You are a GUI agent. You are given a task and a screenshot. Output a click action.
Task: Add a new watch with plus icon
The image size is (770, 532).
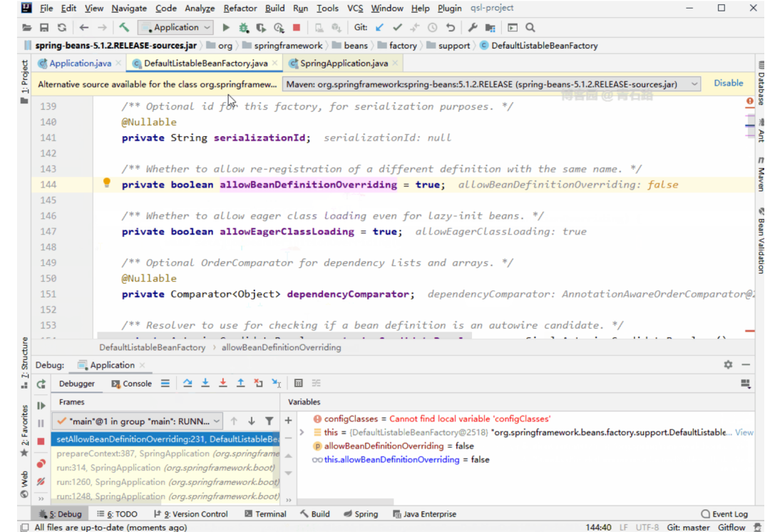point(288,421)
